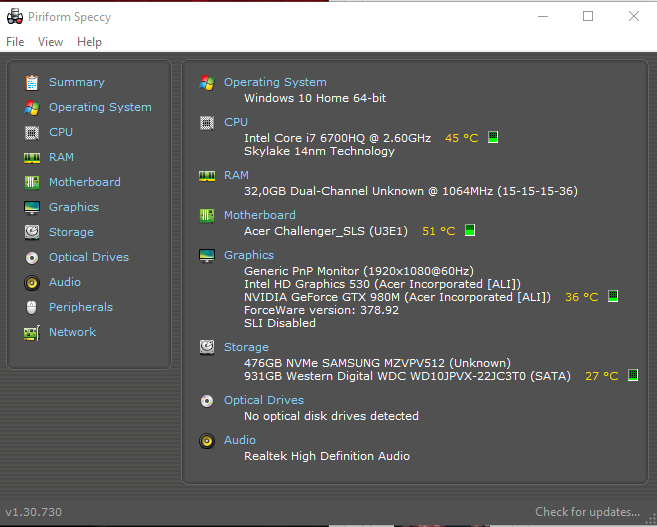Click the Summary clipboard icon in sidebar

click(x=32, y=82)
